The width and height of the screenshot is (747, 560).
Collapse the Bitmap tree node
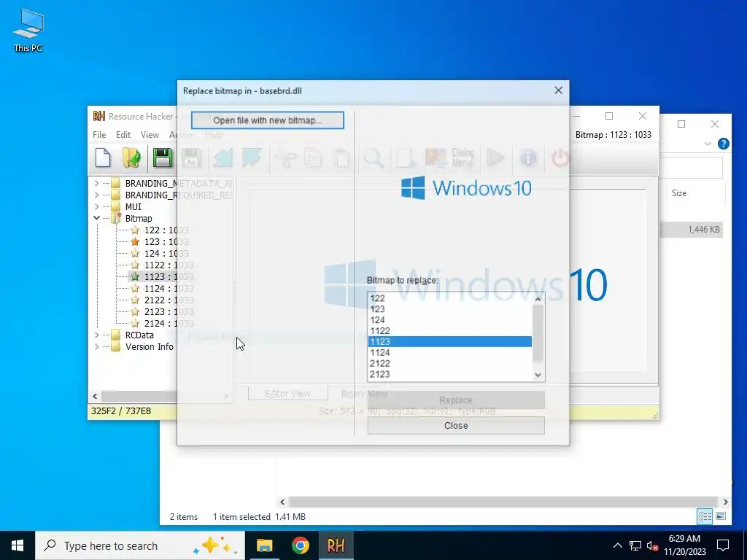(x=97, y=218)
